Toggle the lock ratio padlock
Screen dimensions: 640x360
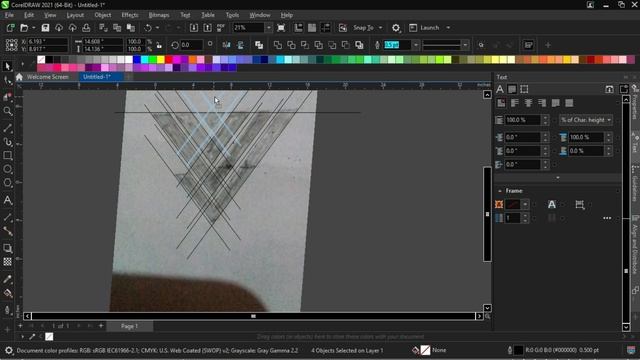[159, 45]
